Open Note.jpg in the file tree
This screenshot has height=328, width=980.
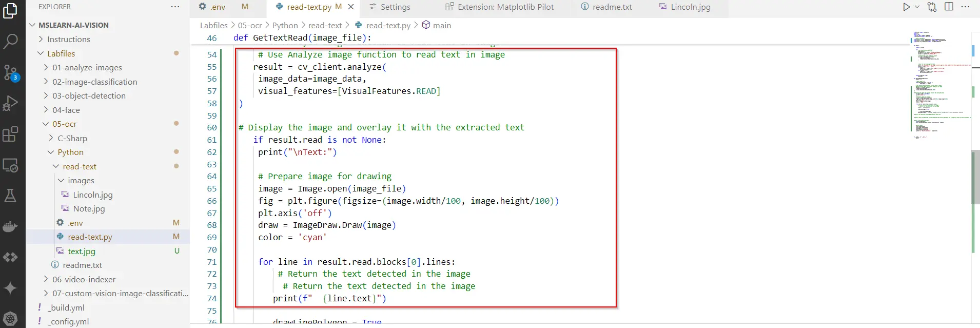(x=89, y=208)
